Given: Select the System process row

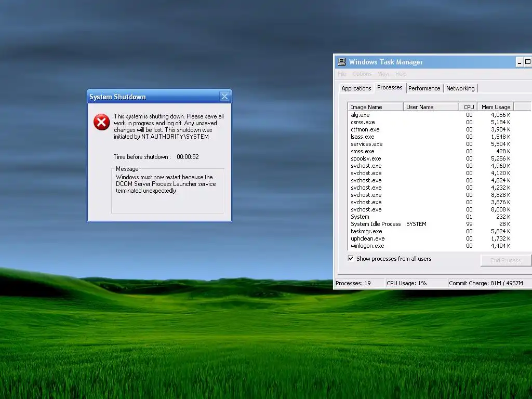Looking at the screenshot, I should coord(431,217).
